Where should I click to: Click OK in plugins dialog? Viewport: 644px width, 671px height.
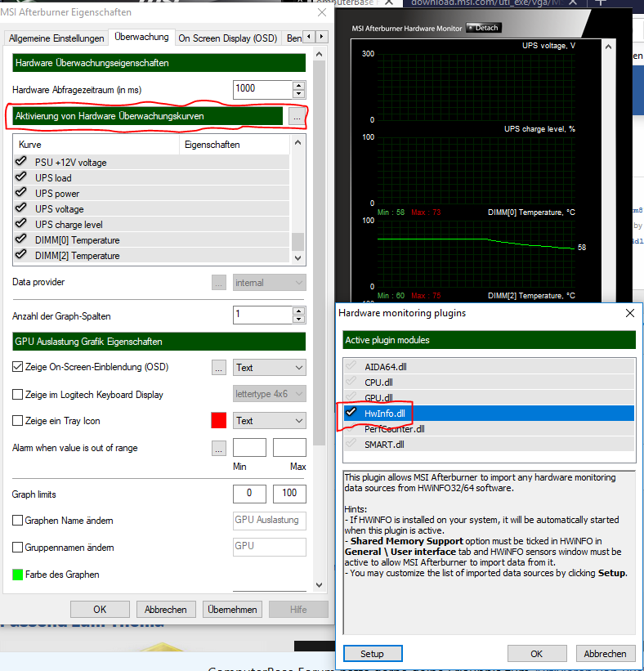537,654
